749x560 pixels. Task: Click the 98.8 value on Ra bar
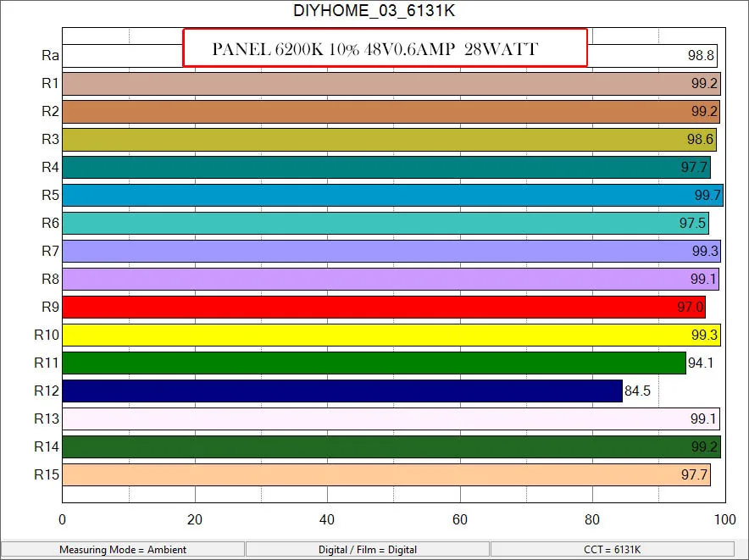pyautogui.click(x=702, y=55)
